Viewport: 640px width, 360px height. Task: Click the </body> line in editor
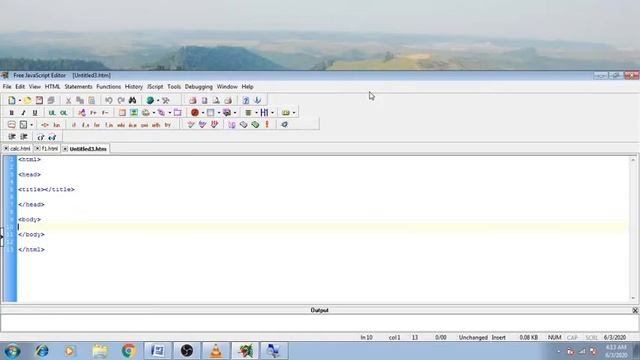pyautogui.click(x=31, y=235)
